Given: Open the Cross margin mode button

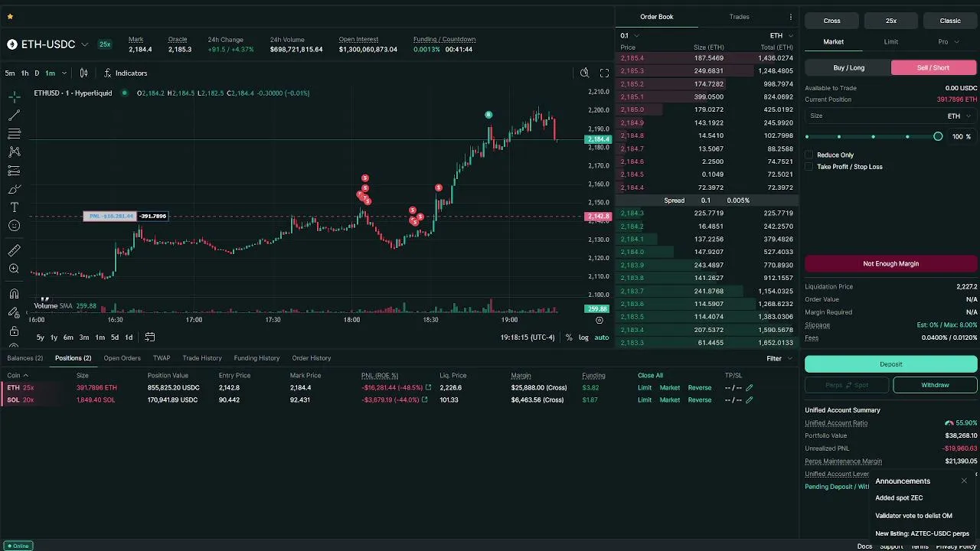Looking at the screenshot, I should click(x=832, y=21).
